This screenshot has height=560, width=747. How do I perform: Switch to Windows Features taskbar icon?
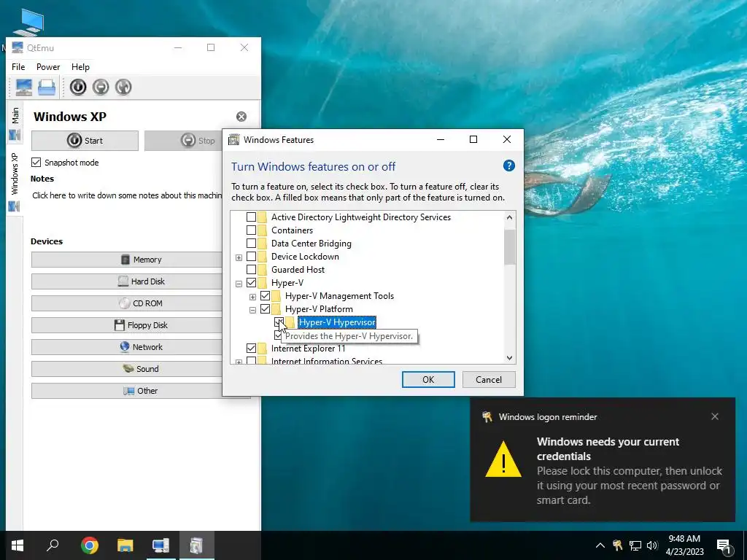196,545
